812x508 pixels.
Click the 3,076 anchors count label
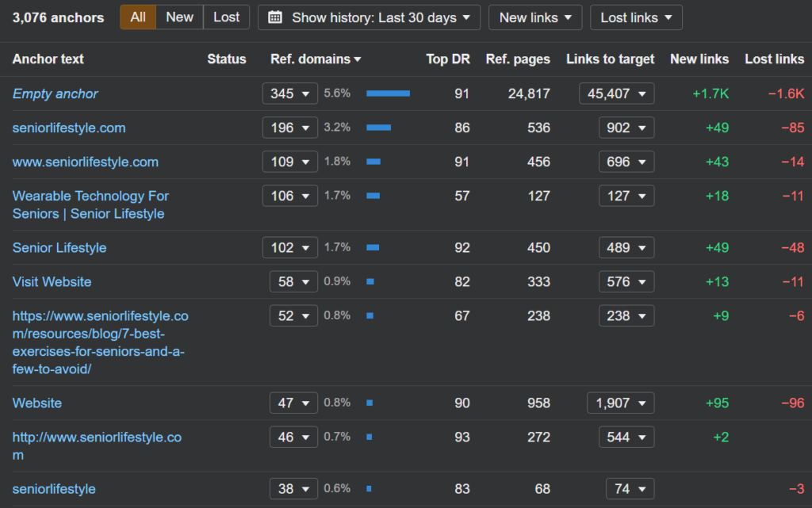tap(58, 17)
